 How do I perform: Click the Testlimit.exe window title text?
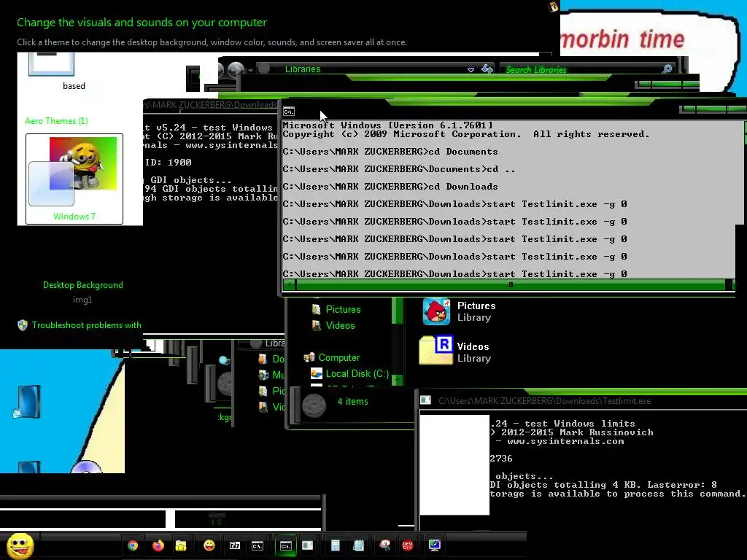(544, 401)
